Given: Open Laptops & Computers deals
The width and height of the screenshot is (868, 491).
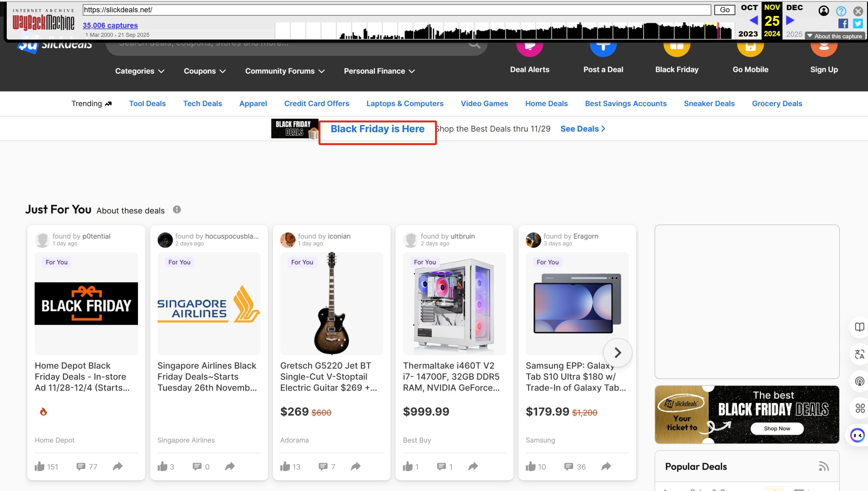Looking at the screenshot, I should click(x=405, y=103).
